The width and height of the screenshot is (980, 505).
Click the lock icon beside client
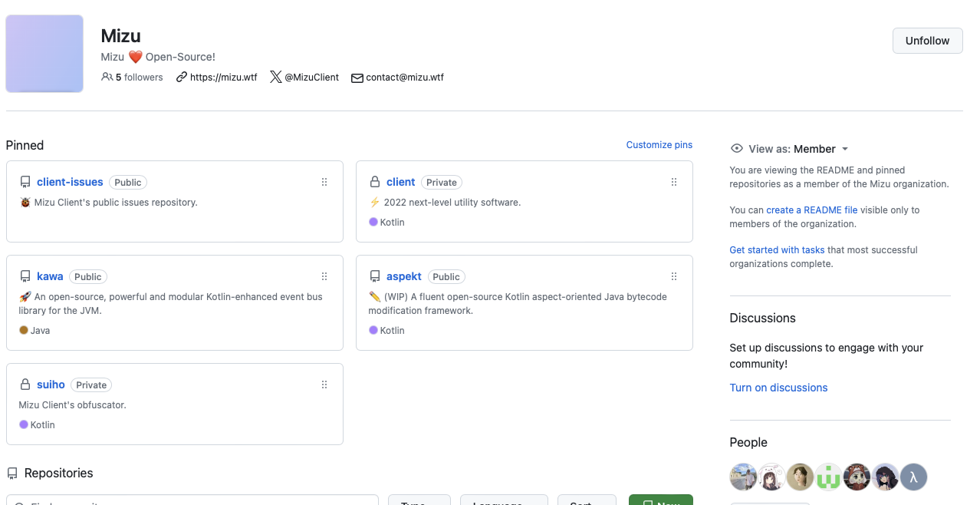[x=375, y=183]
